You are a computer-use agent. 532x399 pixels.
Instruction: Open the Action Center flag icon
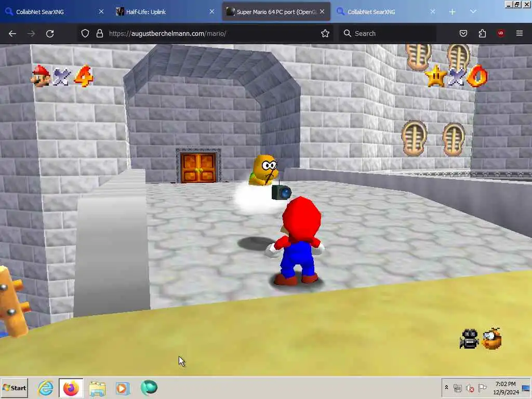[482, 388]
